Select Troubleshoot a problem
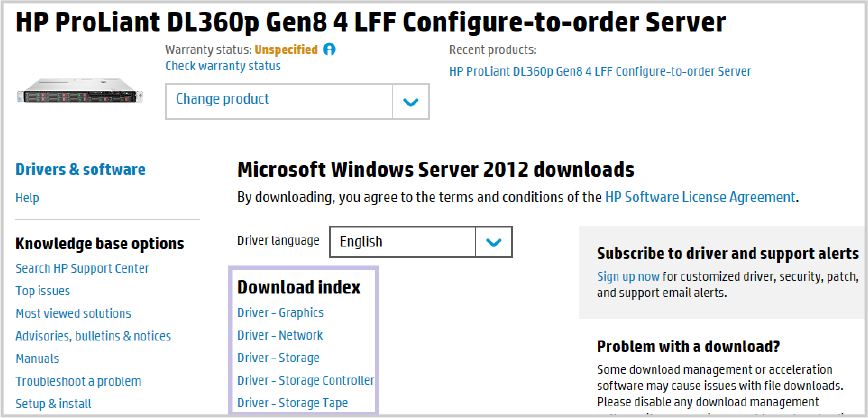The width and height of the screenshot is (868, 418). pyautogui.click(x=78, y=381)
